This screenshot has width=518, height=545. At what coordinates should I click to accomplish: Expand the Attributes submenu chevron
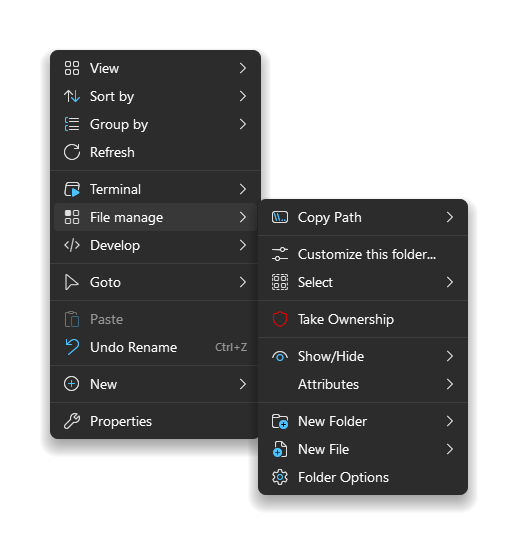pos(450,384)
